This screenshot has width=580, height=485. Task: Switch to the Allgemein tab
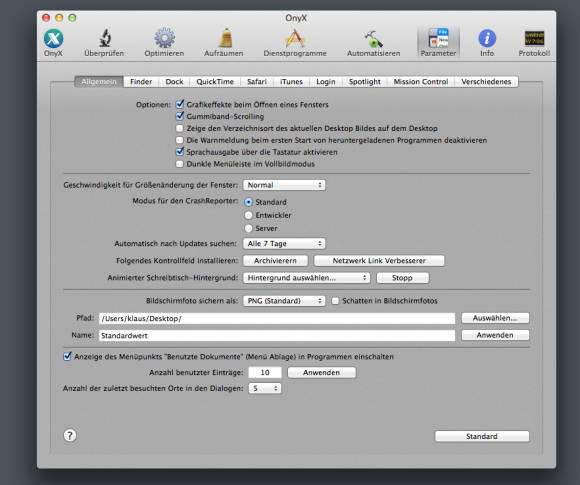point(99,81)
